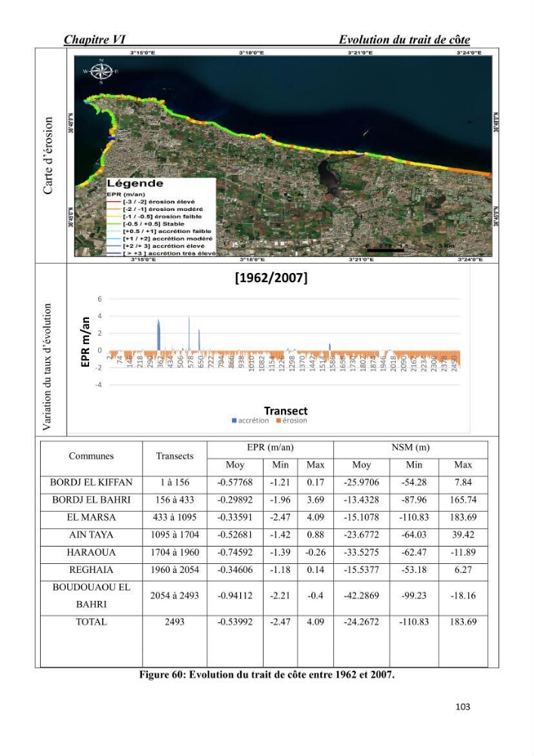
Task: Click the 'Transects' column header
Action: click(174, 456)
